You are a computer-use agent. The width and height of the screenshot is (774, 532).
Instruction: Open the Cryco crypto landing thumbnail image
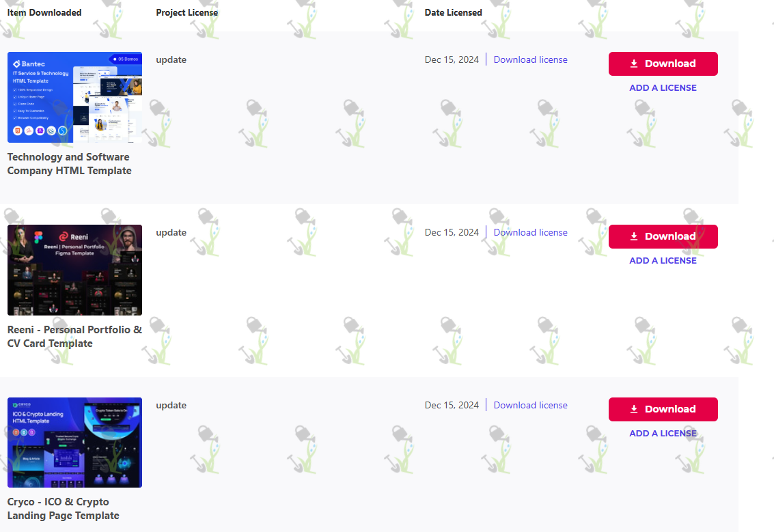pos(74,443)
